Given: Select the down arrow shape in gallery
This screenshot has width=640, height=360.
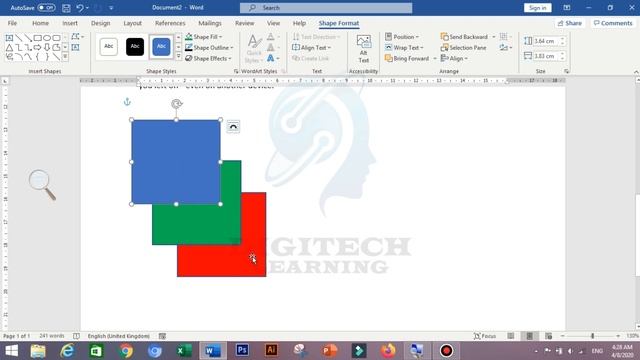Looking at the screenshot, I should point(47,48).
